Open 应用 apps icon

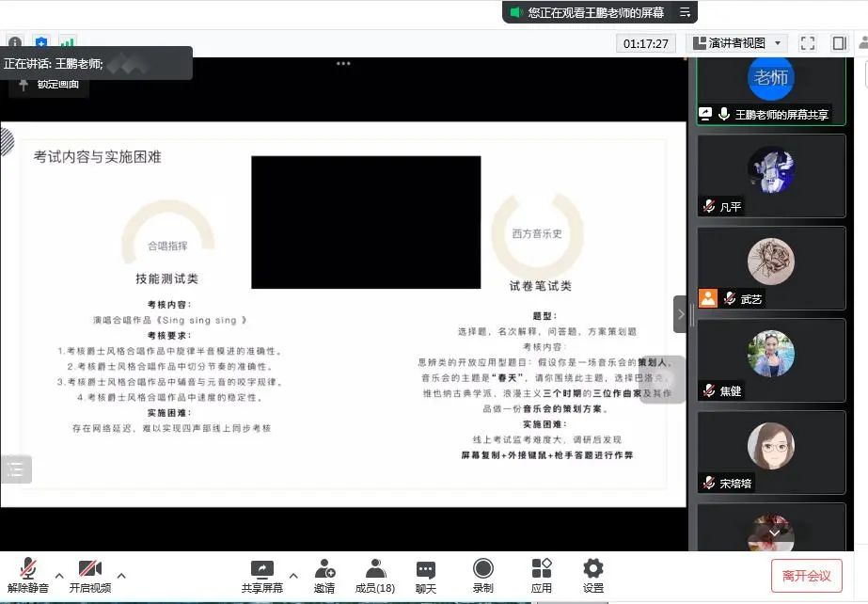click(x=541, y=575)
